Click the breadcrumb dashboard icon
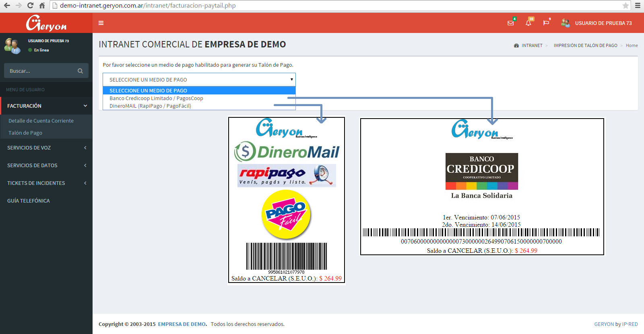Image resolution: width=644 pixels, height=334 pixels. [x=516, y=45]
